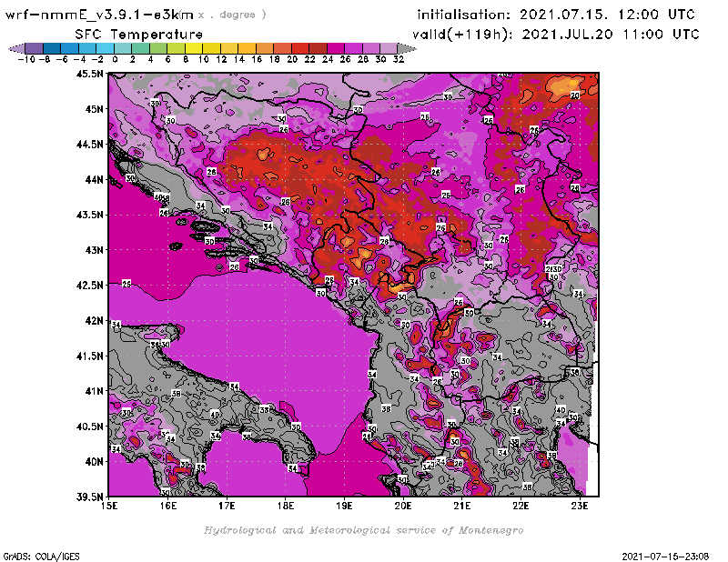Select the 16 to 18 legend swatch
Screen dimensions: 728x562
tap(264, 48)
